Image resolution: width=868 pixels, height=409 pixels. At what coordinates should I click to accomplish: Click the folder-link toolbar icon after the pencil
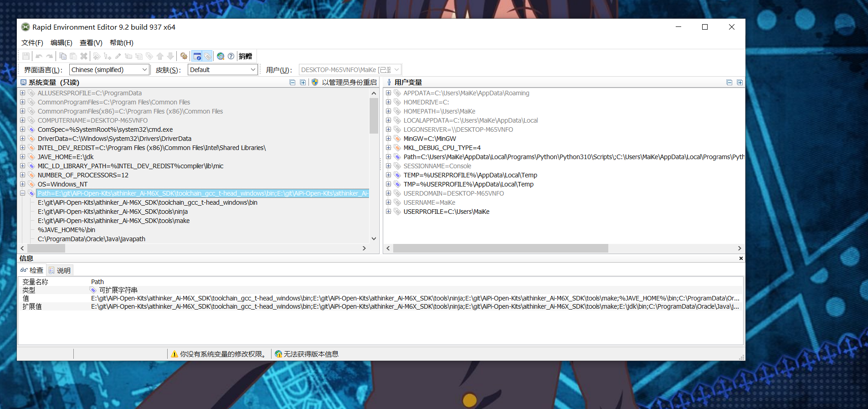click(128, 56)
